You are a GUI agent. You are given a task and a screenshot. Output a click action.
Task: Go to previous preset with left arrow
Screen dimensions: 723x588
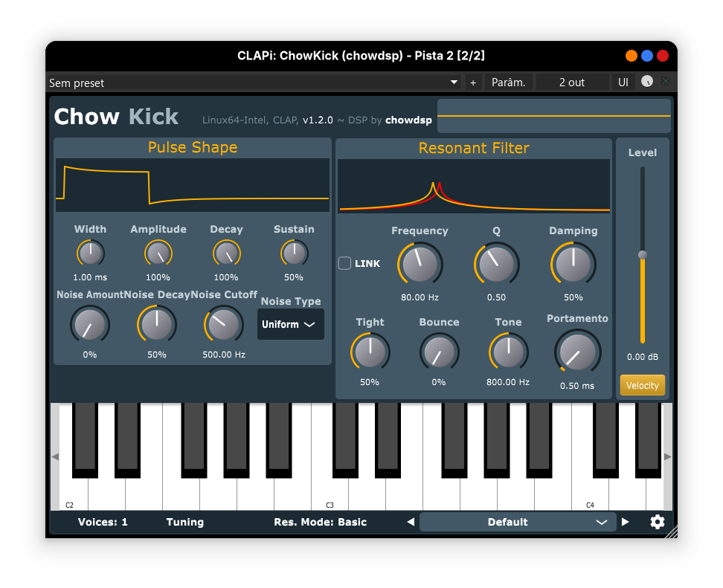coord(411,522)
